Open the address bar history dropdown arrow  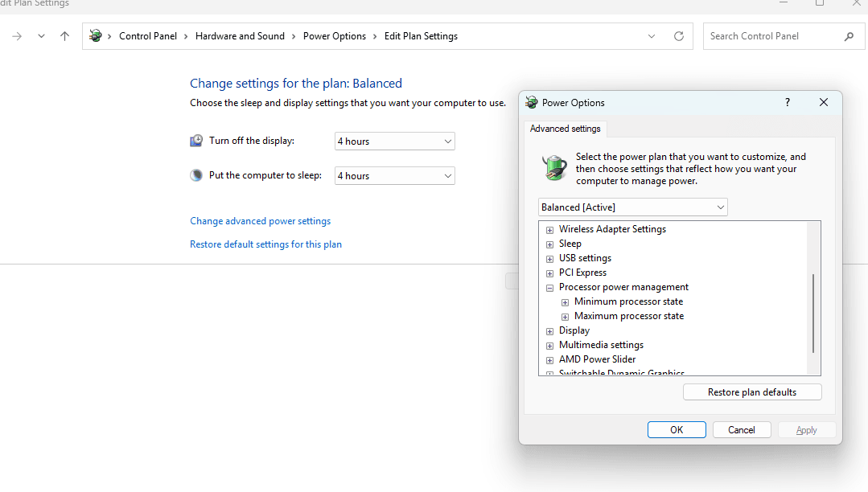(652, 36)
